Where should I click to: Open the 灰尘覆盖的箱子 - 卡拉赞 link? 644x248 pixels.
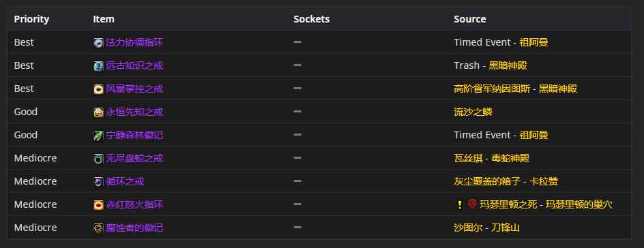click(x=506, y=181)
